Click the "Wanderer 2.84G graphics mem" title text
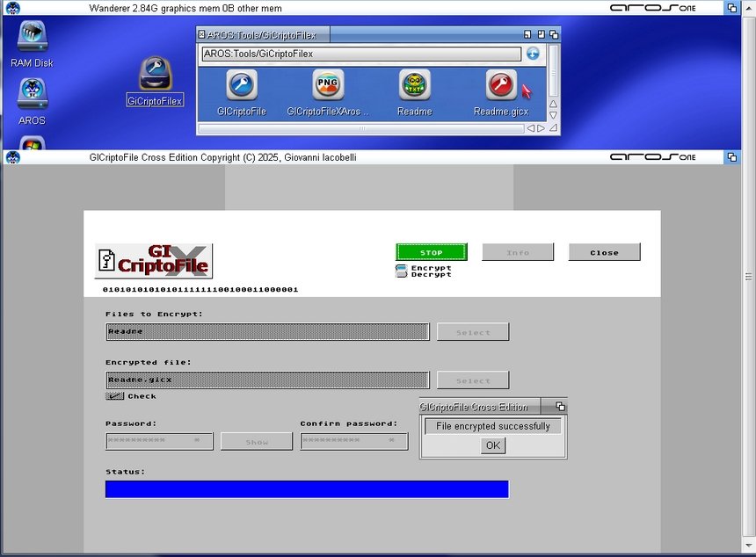This screenshot has width=756, height=557. [x=185, y=8]
